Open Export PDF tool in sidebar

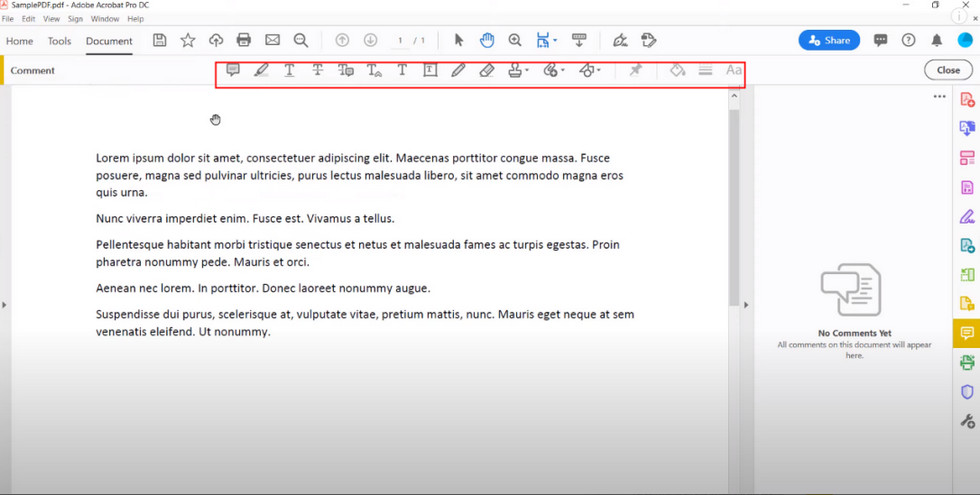click(967, 128)
